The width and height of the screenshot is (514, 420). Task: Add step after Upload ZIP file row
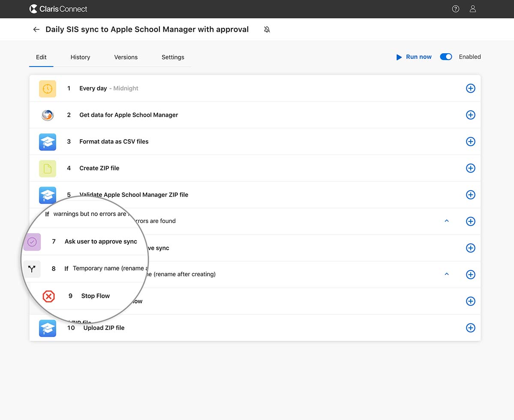tap(470, 327)
